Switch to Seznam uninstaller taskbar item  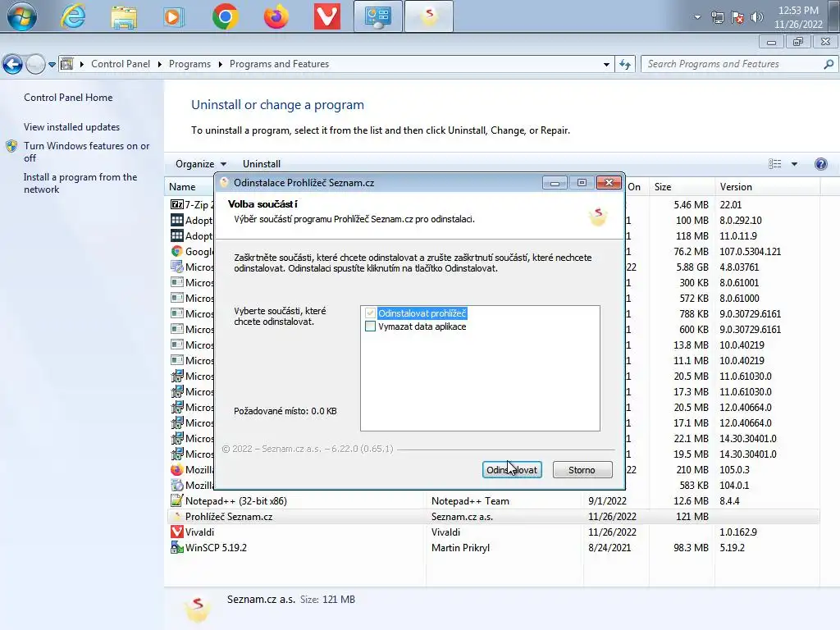[x=428, y=16]
